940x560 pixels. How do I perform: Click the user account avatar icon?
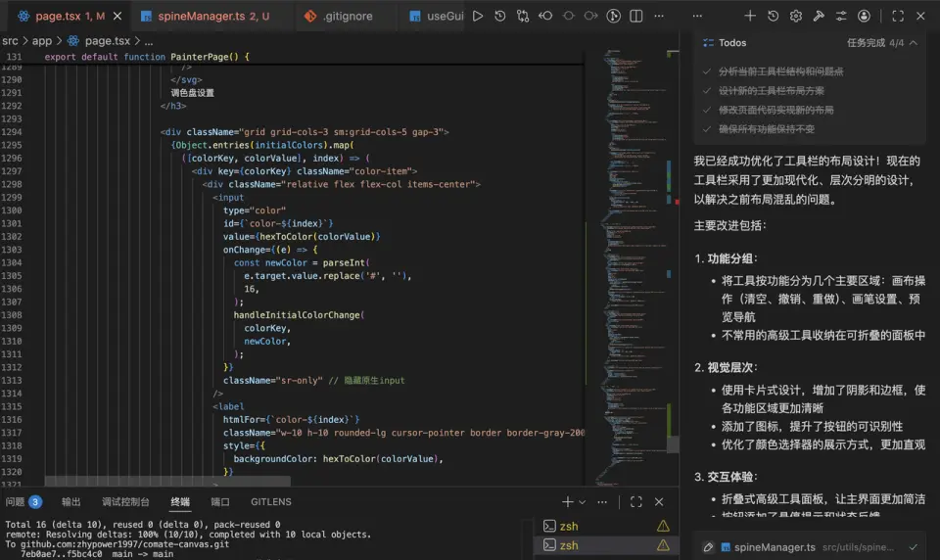click(864, 17)
